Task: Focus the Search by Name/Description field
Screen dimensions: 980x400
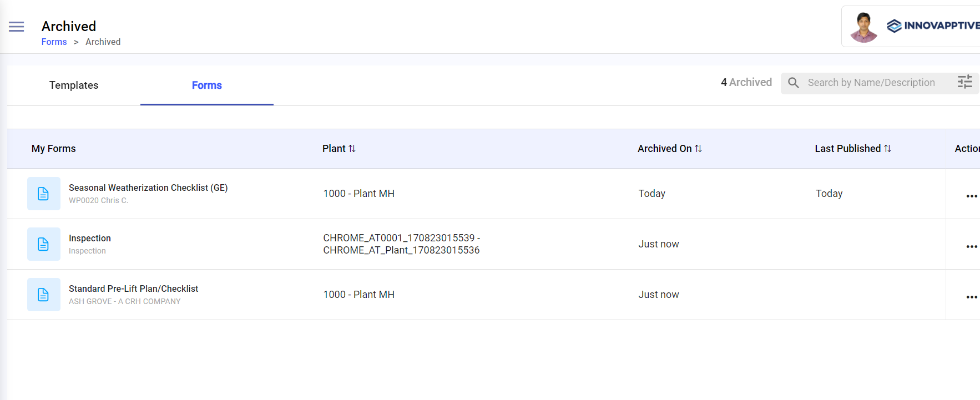Action: 871,83
